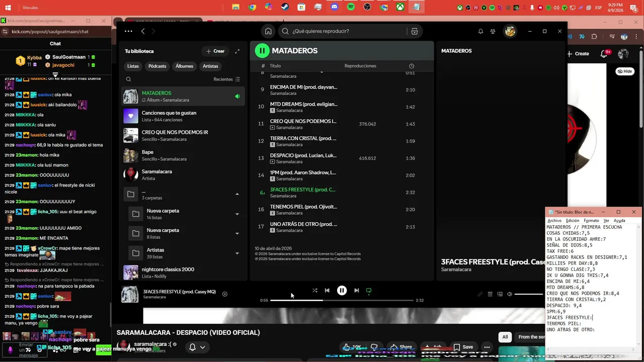Screen dimensions: 644x362
Task: Select the Saramalacara artist entry in library
Action: point(183,174)
